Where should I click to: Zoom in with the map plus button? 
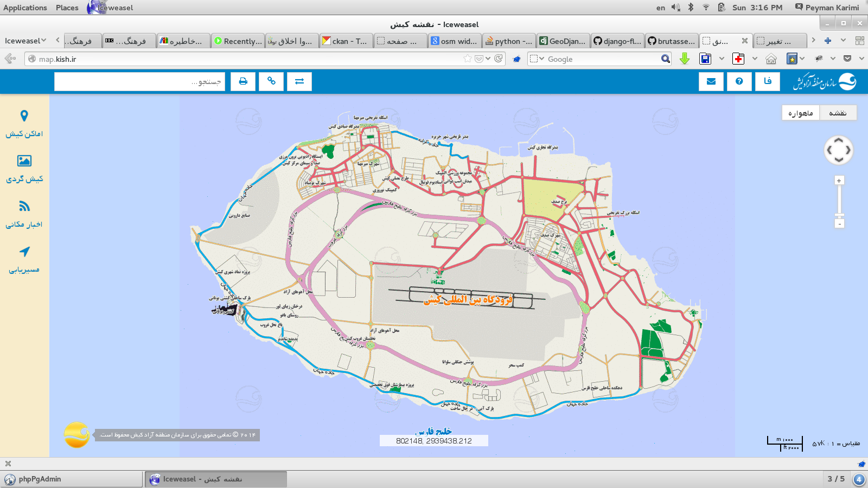click(839, 181)
